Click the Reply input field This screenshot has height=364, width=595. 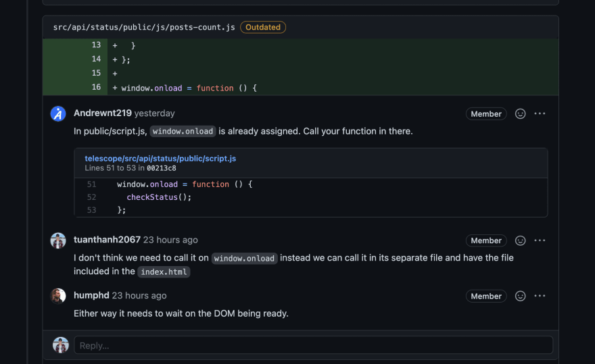[x=314, y=345]
